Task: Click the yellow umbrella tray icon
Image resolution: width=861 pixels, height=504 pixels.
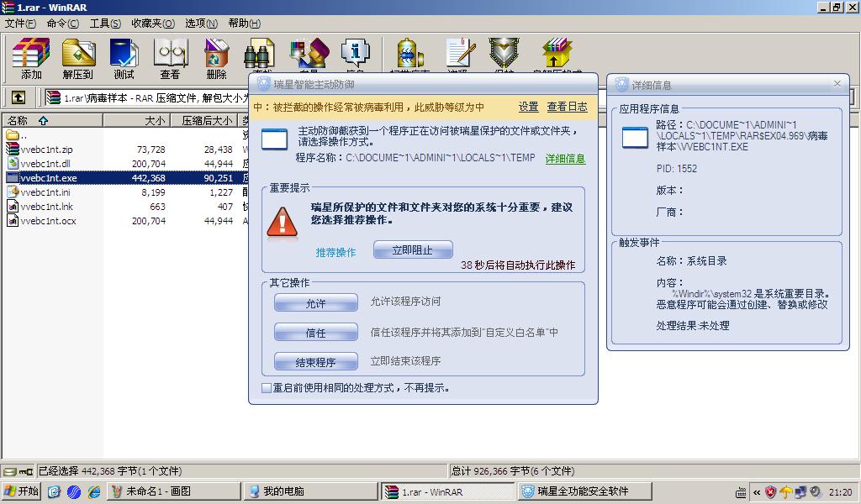Action: [x=786, y=492]
